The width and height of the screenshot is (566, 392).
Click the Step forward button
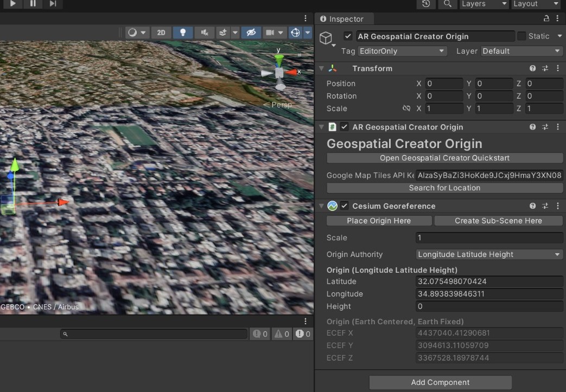point(53,4)
